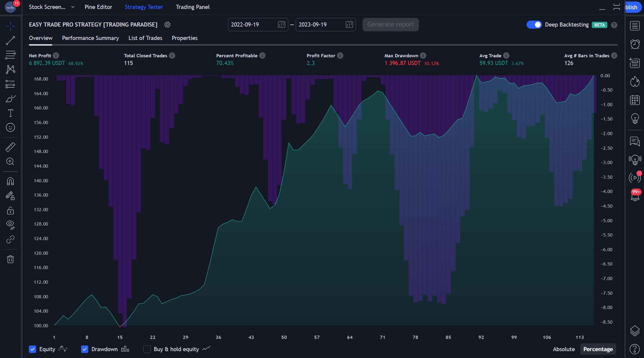644x358 pixels.
Task: Click the Generate report button
Action: point(390,24)
